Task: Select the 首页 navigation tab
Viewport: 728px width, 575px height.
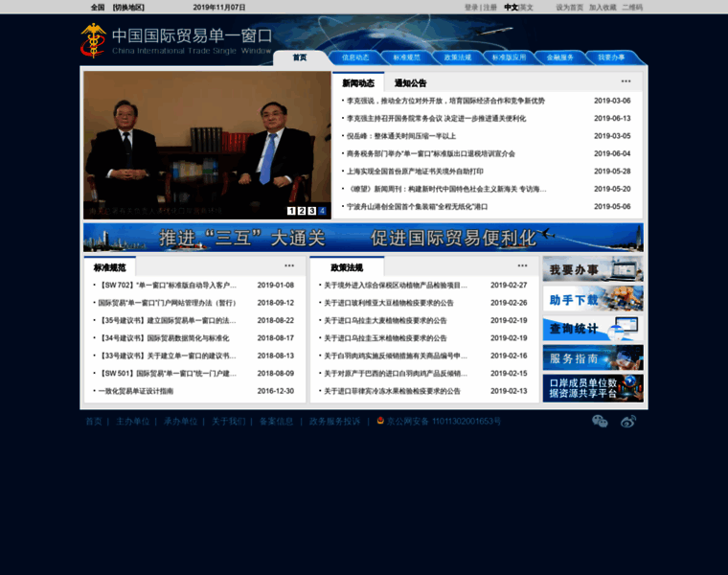Action: click(x=300, y=57)
